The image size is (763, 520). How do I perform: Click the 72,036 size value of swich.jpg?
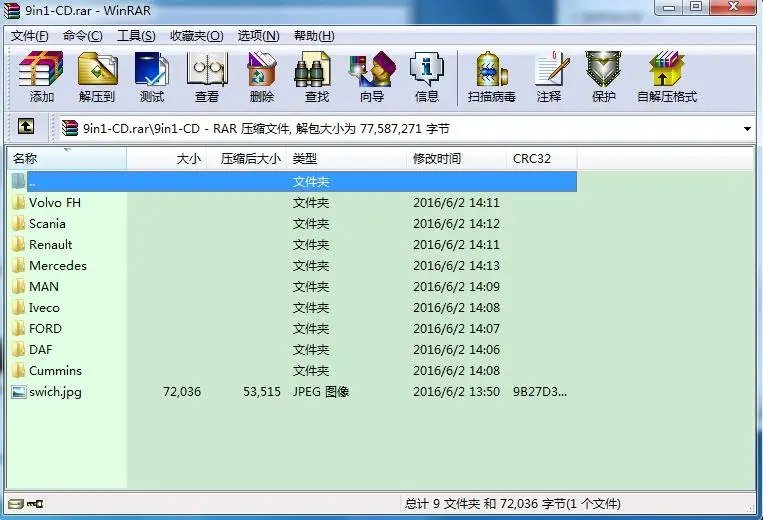182,392
